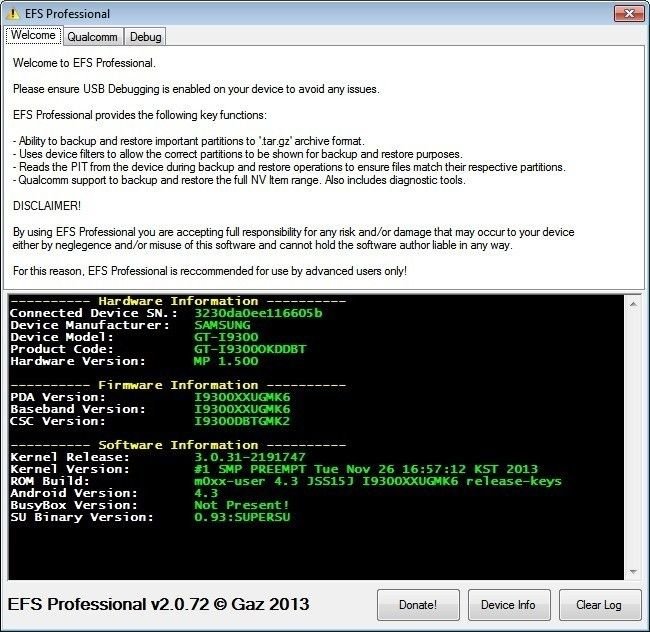
Task: Click the '.tar.gz' archive format line
Action: pyautogui.click(x=189, y=141)
